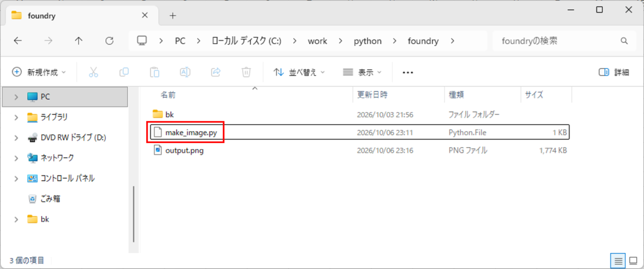Open the 新規作成 dropdown

tap(39, 72)
